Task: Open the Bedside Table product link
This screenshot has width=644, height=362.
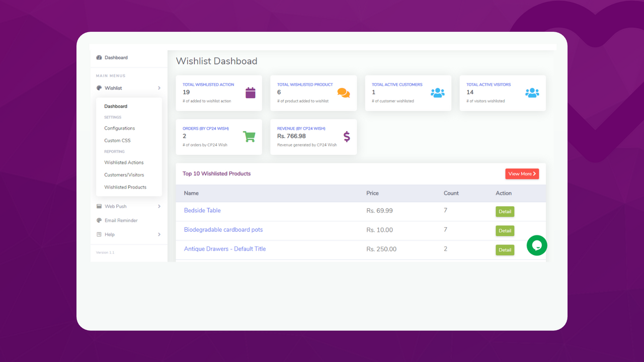Action: tap(202, 211)
